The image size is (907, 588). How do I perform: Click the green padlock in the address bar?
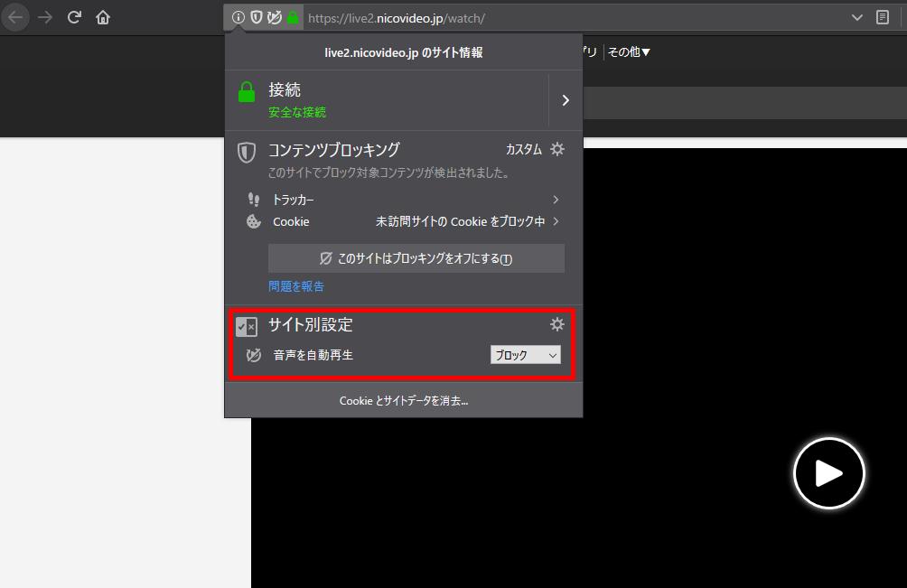293,18
